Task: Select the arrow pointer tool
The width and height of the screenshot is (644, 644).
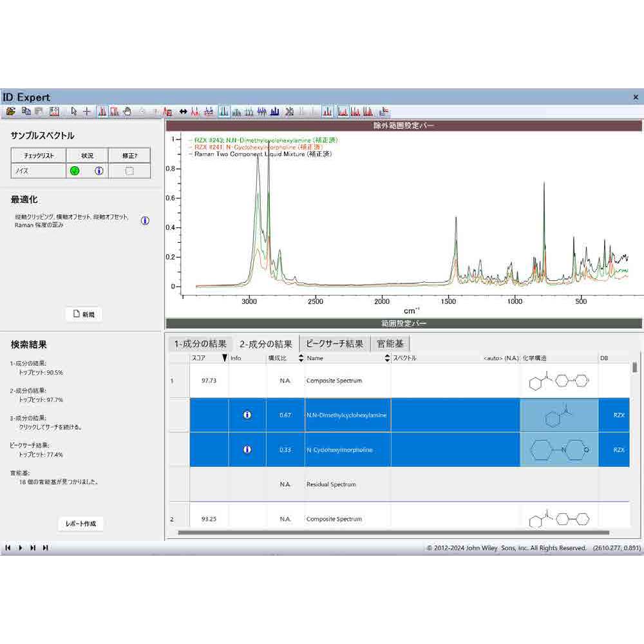Action: tap(74, 111)
